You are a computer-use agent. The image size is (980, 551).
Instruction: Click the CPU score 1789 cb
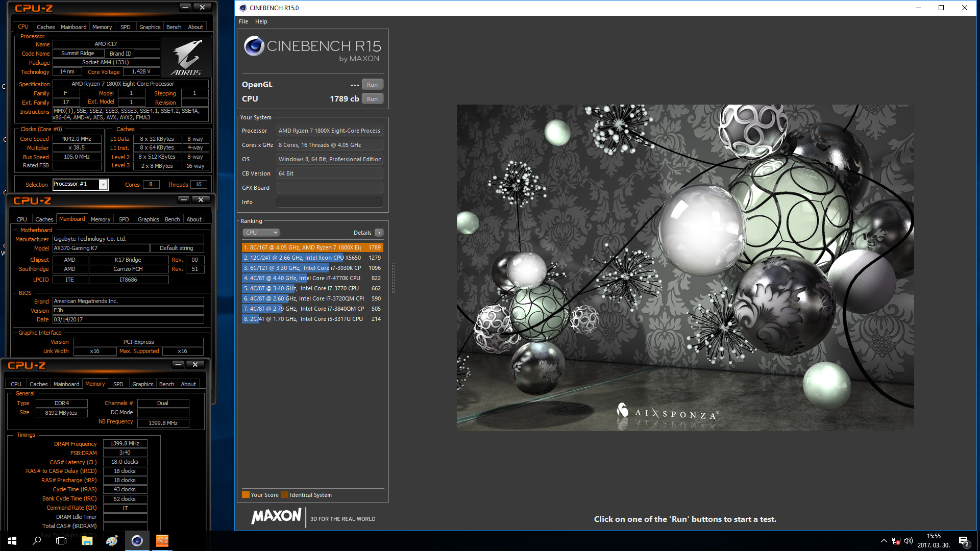coord(345,99)
